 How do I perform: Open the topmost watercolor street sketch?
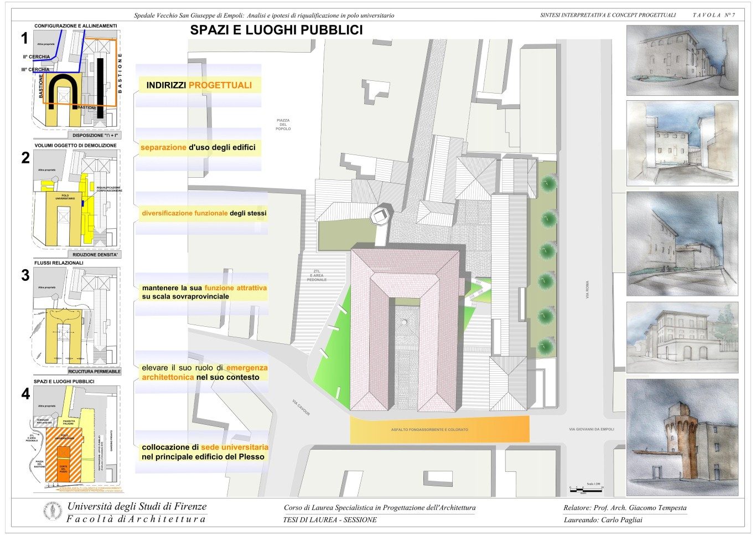[682, 60]
